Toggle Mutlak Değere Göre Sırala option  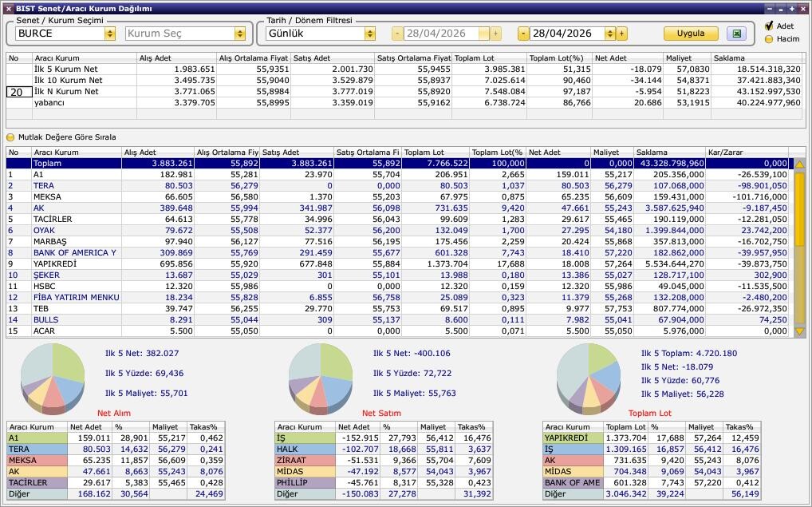tap(10, 137)
